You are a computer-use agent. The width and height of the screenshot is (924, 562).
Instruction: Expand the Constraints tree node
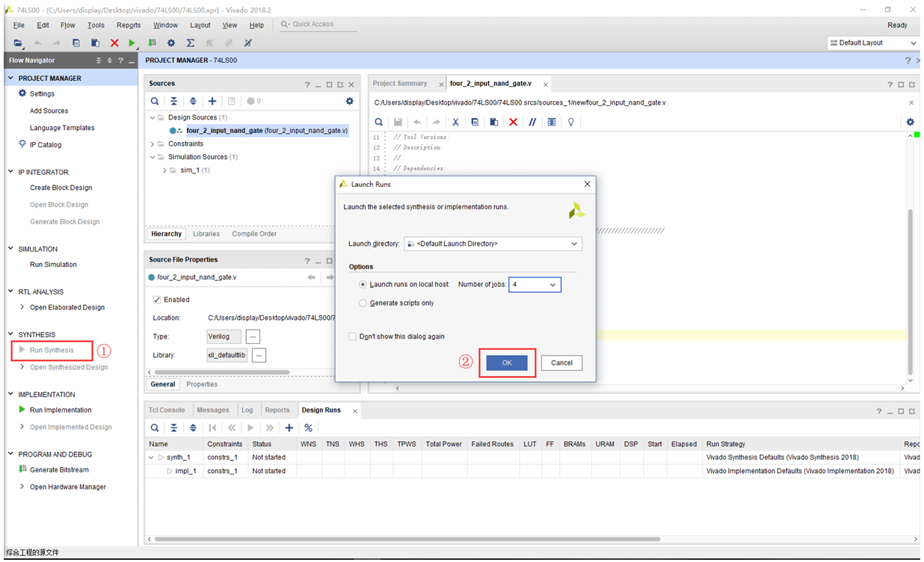coord(153,143)
